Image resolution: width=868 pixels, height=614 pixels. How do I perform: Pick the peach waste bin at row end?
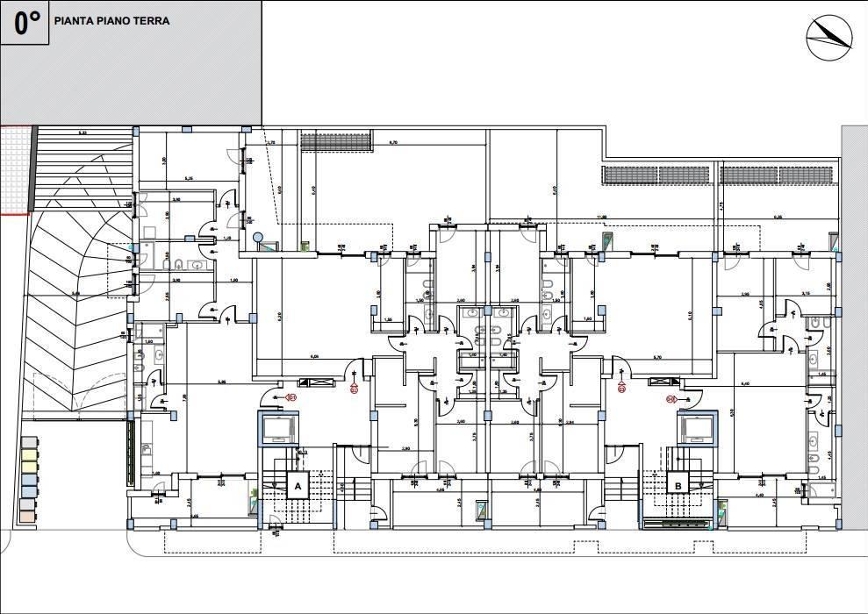26,518
